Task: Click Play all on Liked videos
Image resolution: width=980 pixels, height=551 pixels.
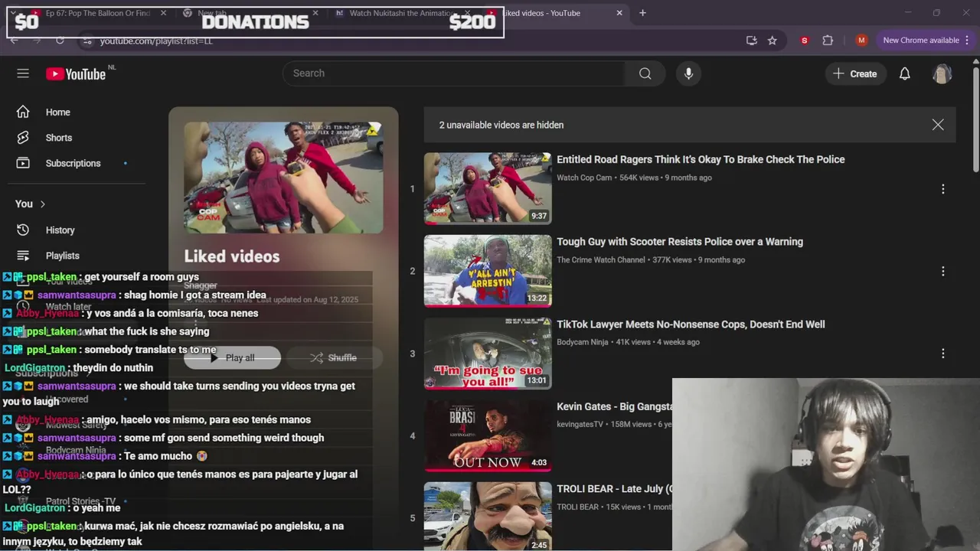Action: pyautogui.click(x=232, y=357)
